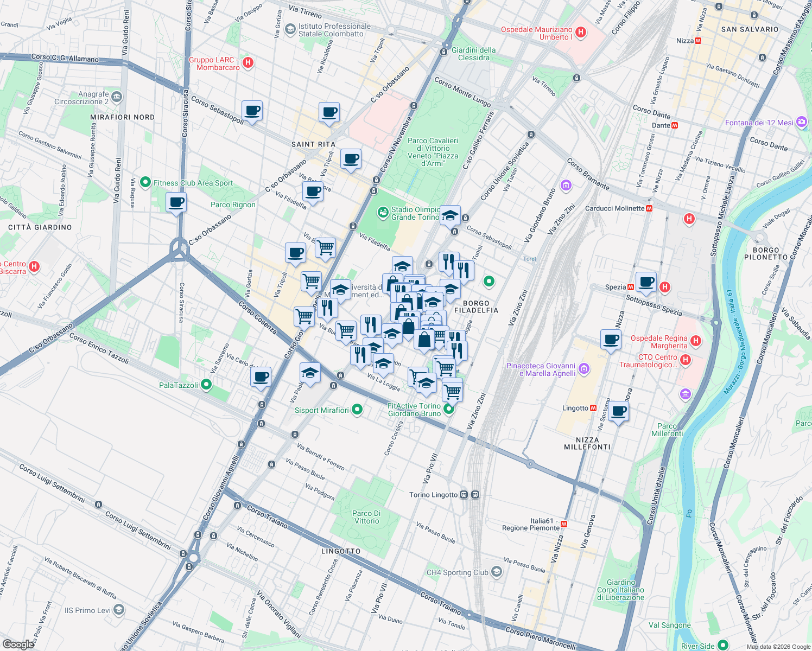Select the Val Sangone label

(x=670, y=625)
